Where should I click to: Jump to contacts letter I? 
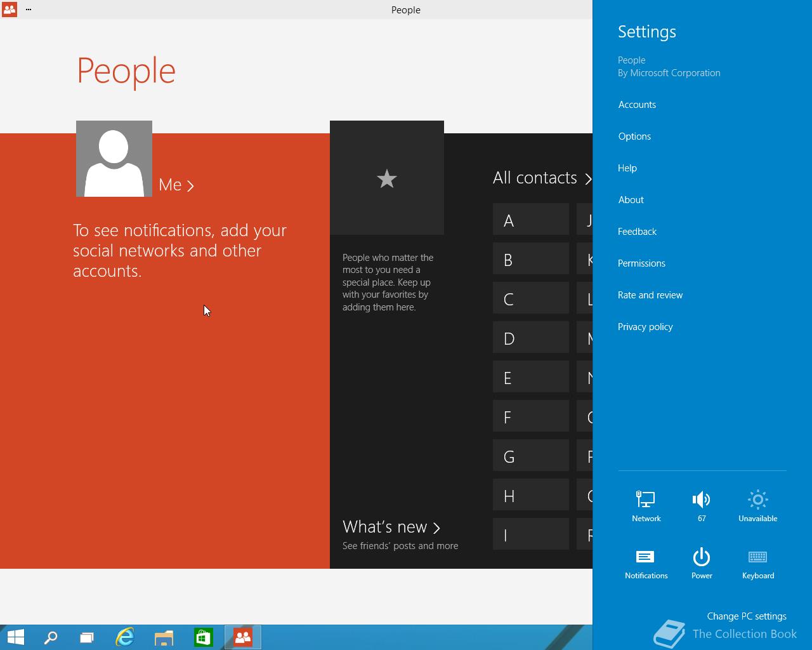(x=531, y=534)
